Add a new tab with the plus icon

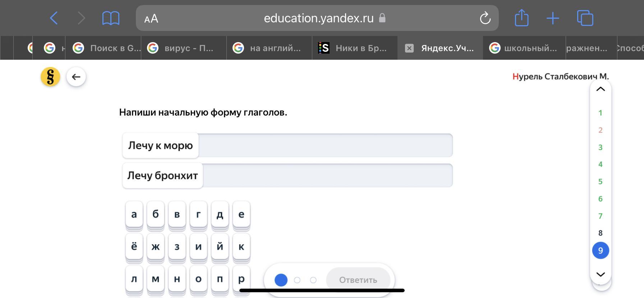[x=553, y=18]
